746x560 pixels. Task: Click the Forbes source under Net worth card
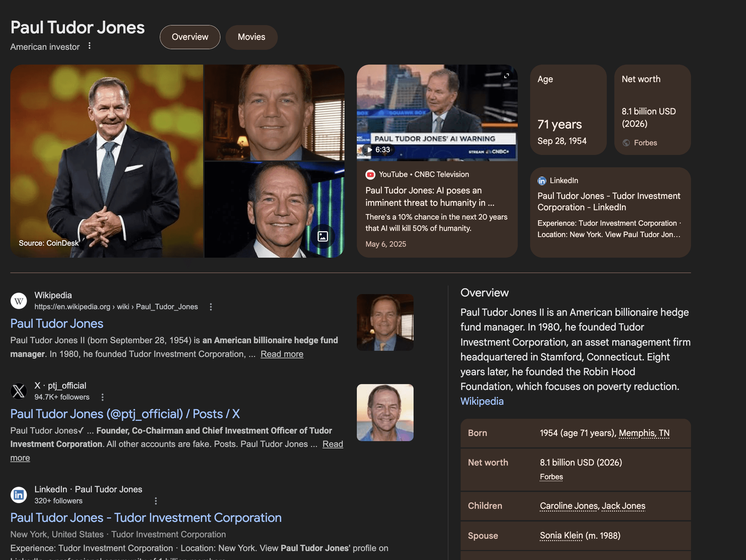point(645,143)
